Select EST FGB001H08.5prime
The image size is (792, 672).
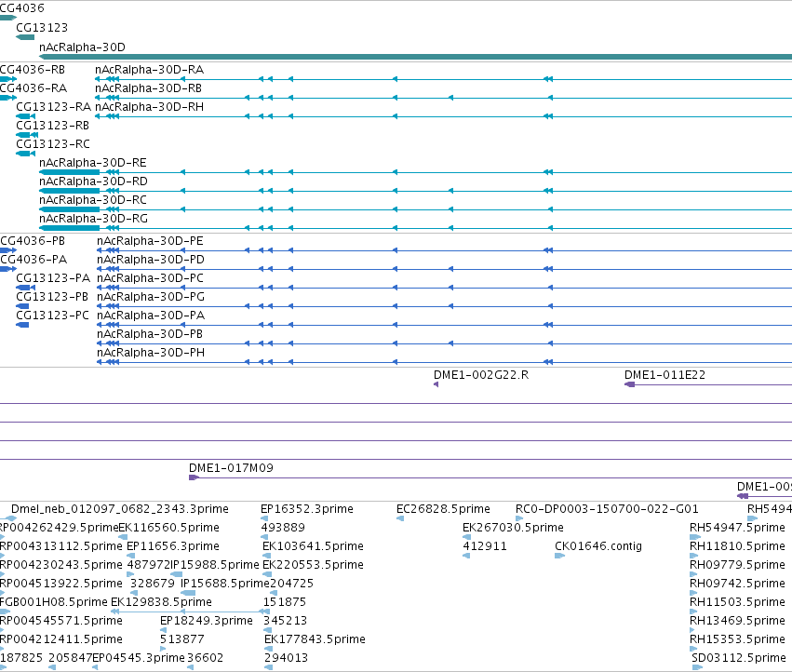pyautogui.click(x=54, y=602)
